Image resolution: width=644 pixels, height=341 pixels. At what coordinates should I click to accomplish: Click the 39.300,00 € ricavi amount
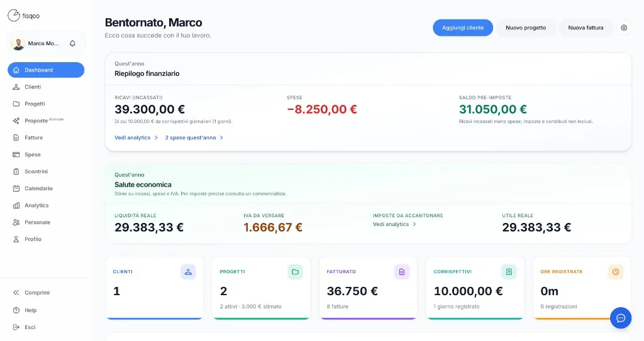click(x=150, y=109)
